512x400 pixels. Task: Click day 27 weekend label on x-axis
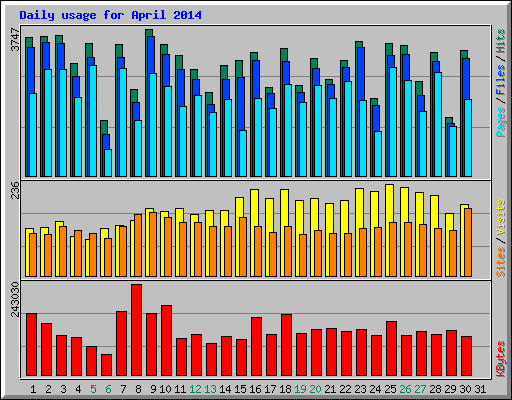pos(420,389)
